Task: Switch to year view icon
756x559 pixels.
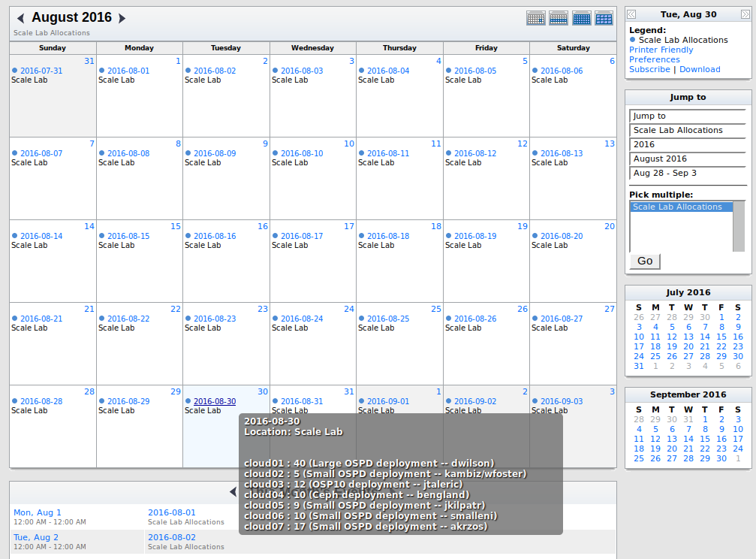Action: tap(604, 19)
